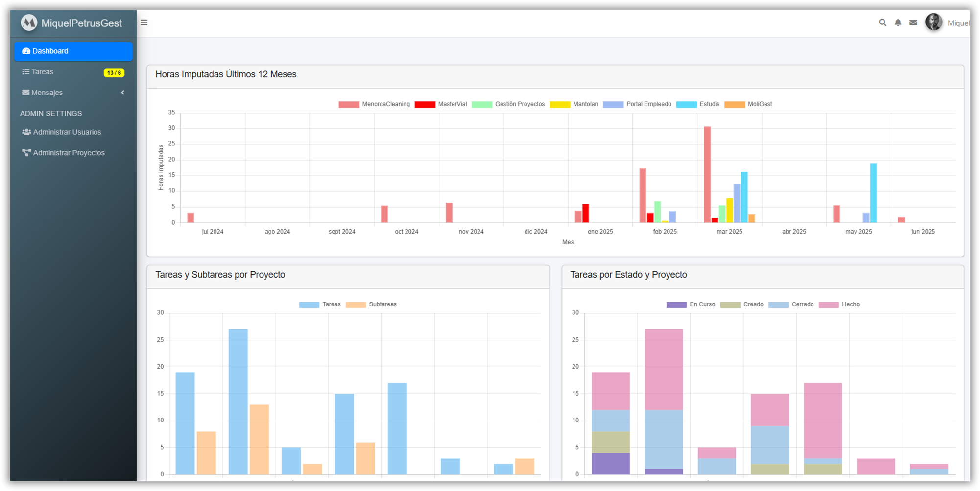The width and height of the screenshot is (980, 491).
Task: Click the Dashboard gauge icon
Action: click(26, 51)
